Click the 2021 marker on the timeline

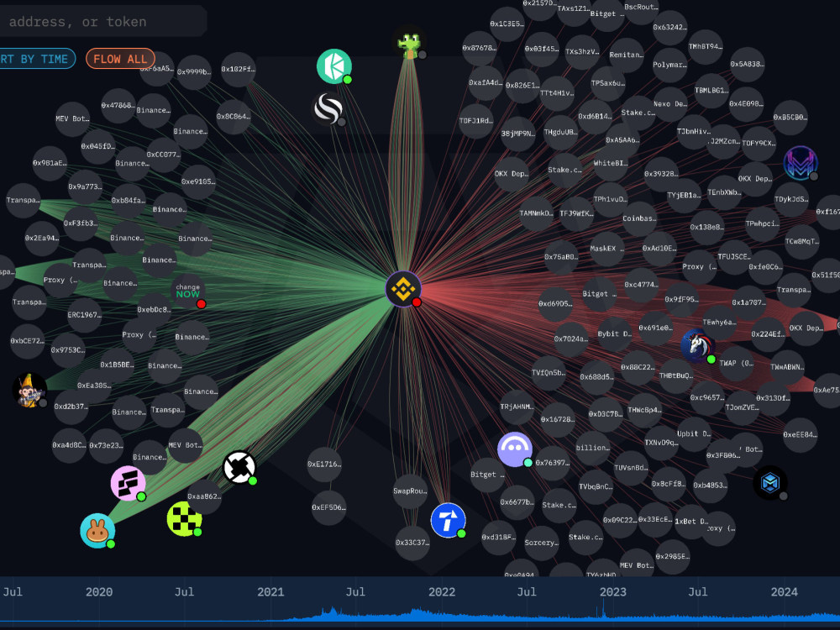point(270,592)
